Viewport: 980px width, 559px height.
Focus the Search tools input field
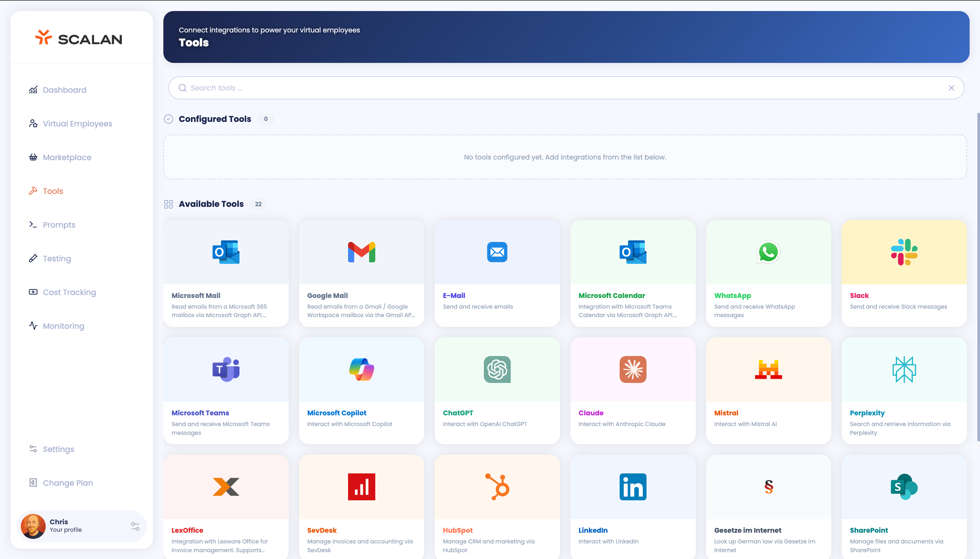566,88
